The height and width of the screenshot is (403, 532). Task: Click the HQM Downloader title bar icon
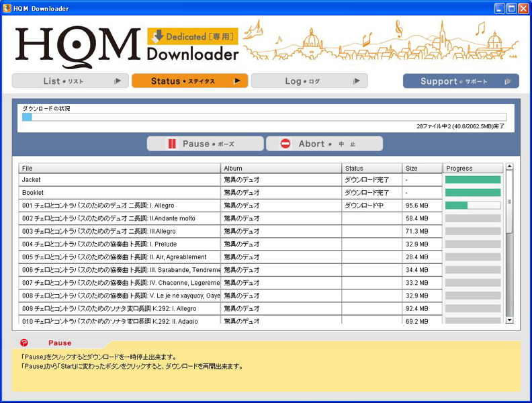(x=7, y=8)
